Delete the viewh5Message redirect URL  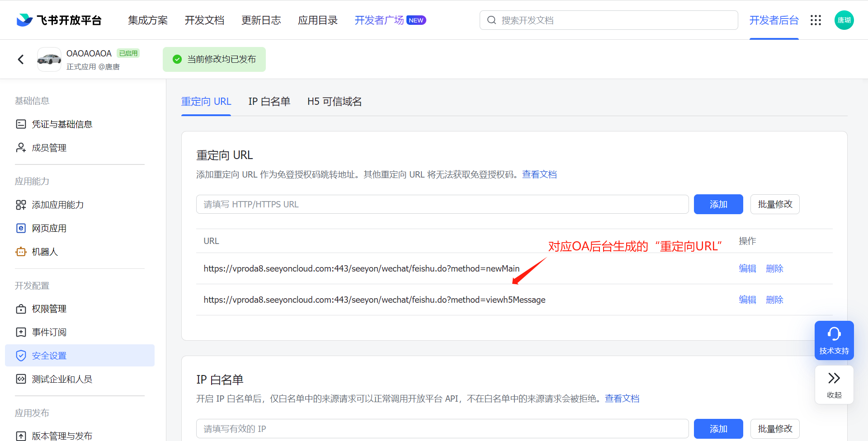[774, 300]
